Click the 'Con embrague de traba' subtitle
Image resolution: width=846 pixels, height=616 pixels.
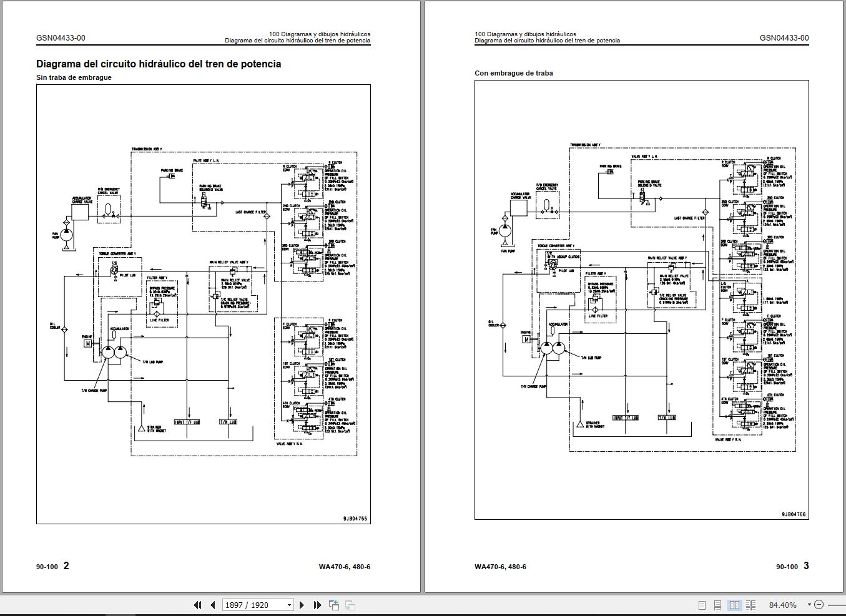point(514,73)
